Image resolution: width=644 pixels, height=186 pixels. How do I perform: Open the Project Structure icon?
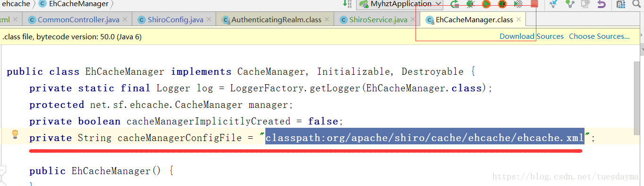pyautogui.click(x=621, y=4)
